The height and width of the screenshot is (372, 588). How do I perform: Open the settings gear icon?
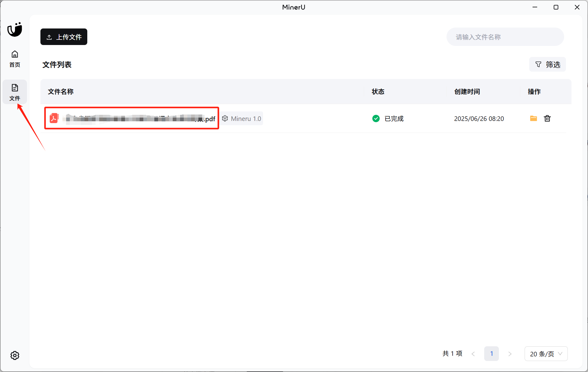click(x=15, y=355)
